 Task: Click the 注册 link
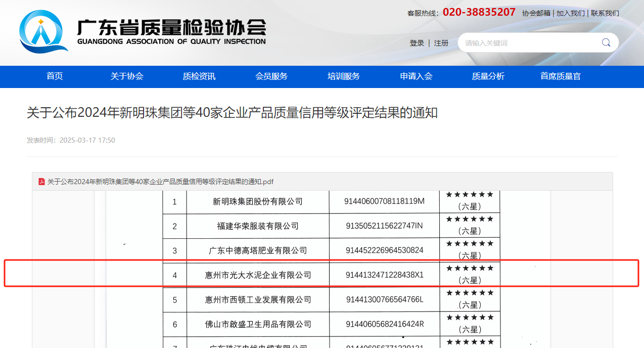pyautogui.click(x=441, y=43)
